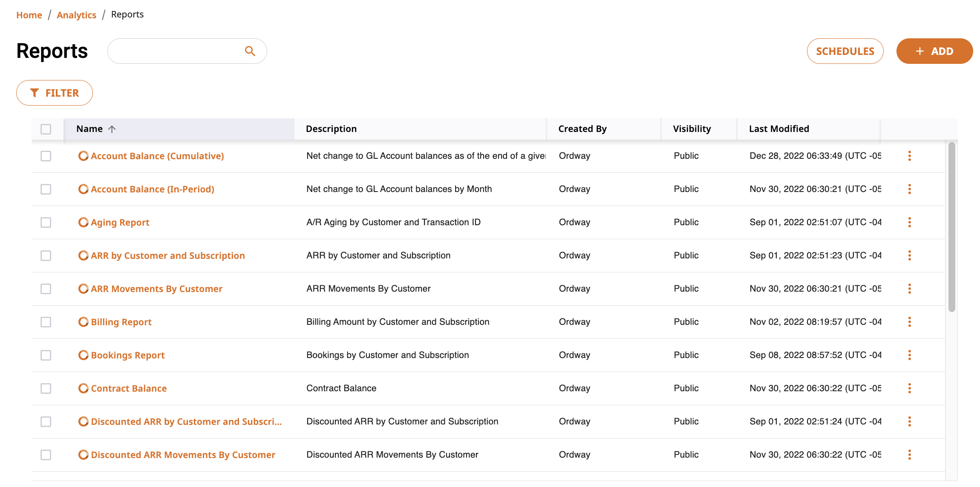Open kebab menu for Discounted ARR by Customer and Subscription
Screen dimensions: 980x487
909,421
